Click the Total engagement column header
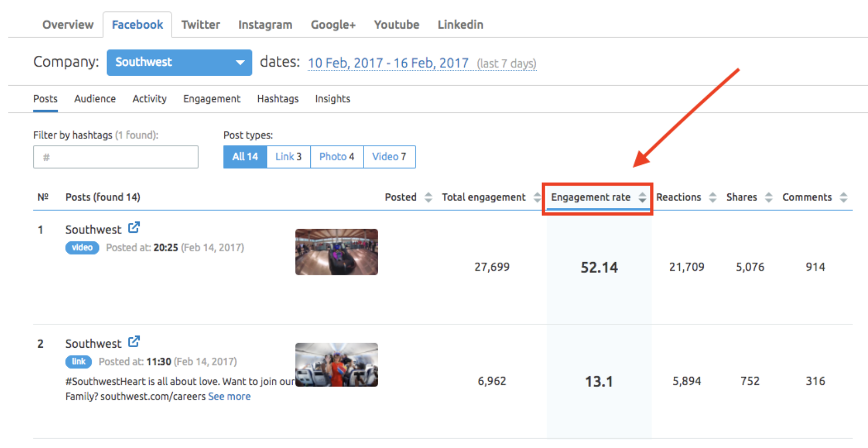868x448 pixels. (x=484, y=197)
